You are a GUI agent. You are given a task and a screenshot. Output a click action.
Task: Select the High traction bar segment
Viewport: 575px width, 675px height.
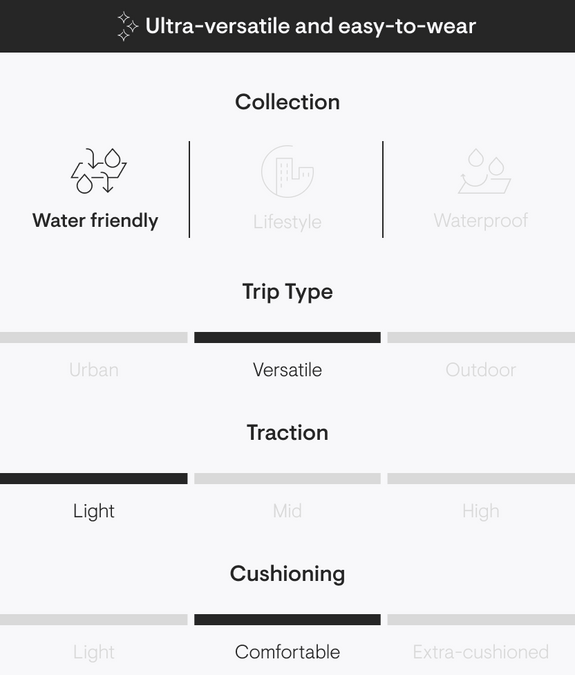481,479
